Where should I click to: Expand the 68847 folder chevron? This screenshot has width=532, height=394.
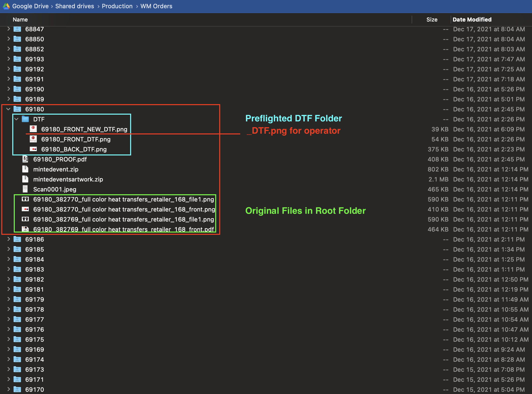tap(9, 29)
